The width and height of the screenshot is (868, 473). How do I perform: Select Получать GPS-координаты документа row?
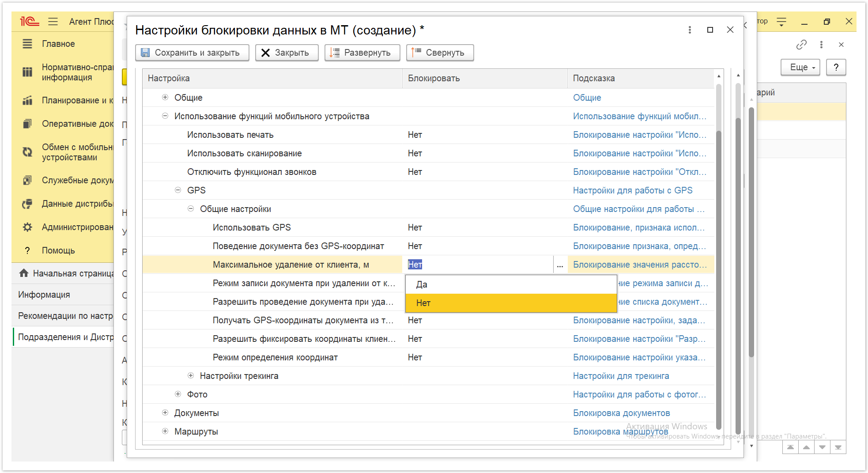click(428, 320)
